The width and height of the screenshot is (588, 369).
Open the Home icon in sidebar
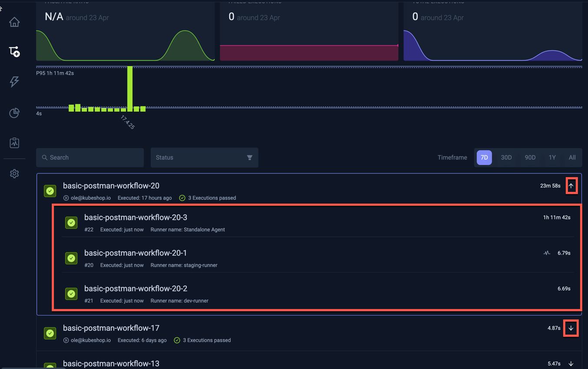tap(14, 22)
